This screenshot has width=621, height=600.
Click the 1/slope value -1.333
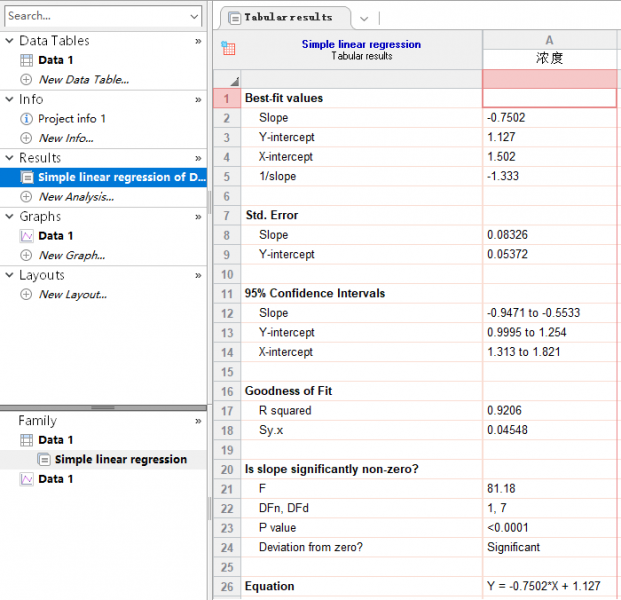[503, 176]
